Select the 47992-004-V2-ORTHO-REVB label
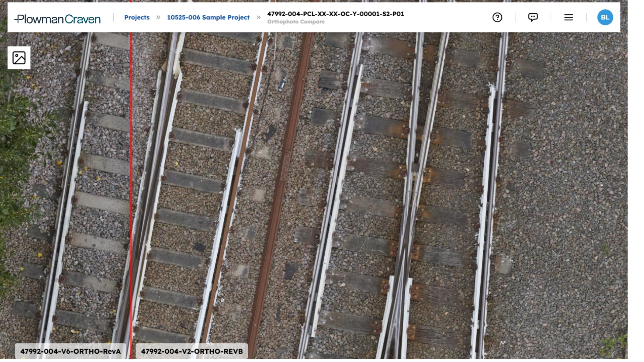The width and height of the screenshot is (644, 362). coord(192,351)
